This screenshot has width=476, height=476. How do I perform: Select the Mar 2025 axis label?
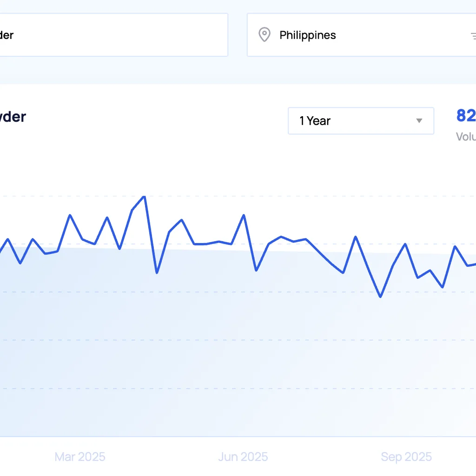click(79, 457)
